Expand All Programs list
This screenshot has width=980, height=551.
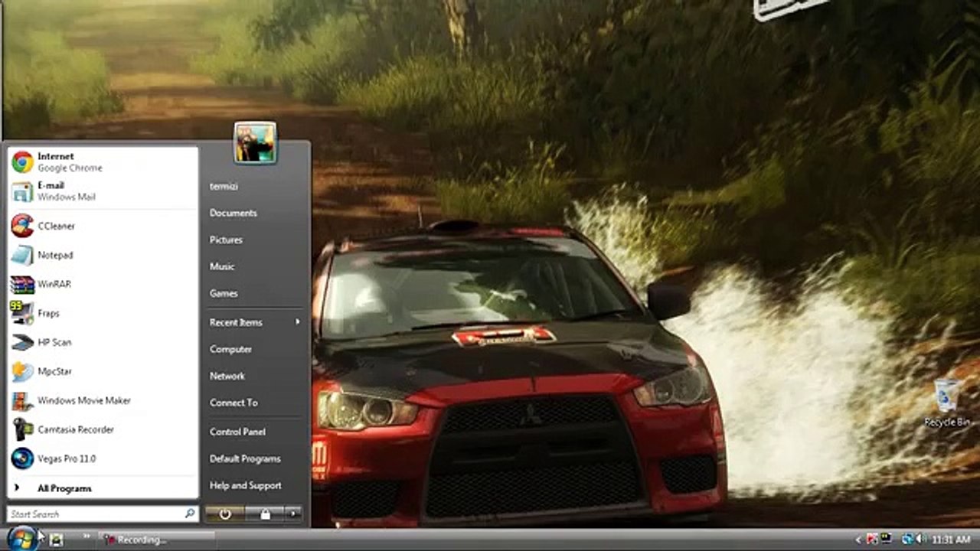click(102, 488)
